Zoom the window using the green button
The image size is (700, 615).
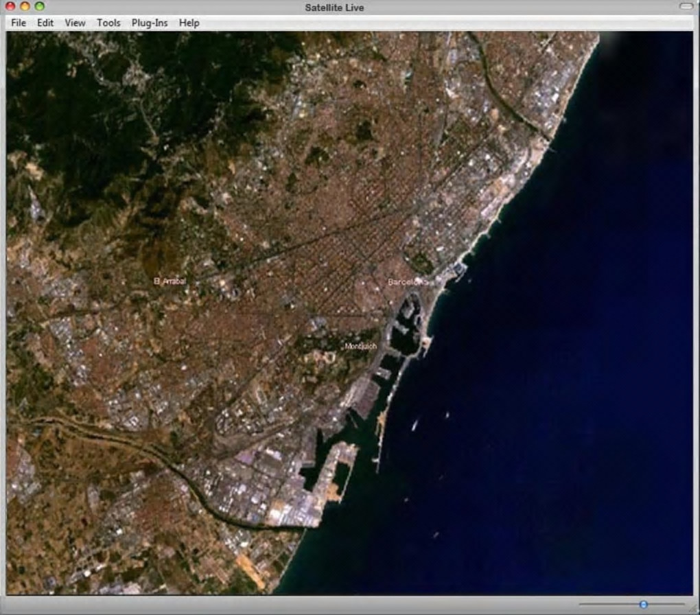point(39,6)
